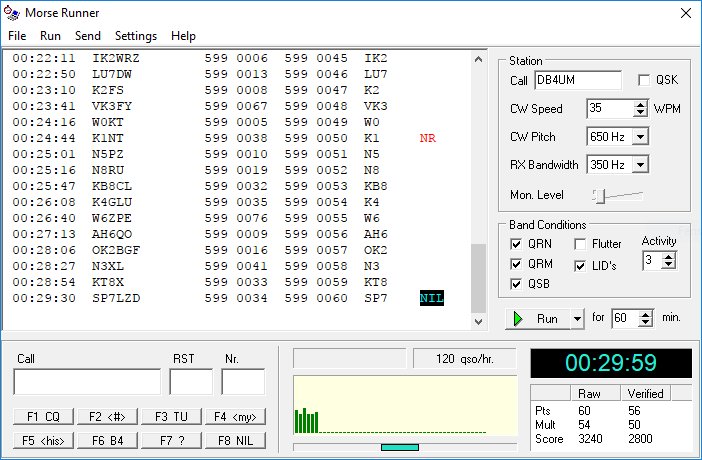Click the Mon. Level slider handle
702x460 pixels.
(600, 196)
